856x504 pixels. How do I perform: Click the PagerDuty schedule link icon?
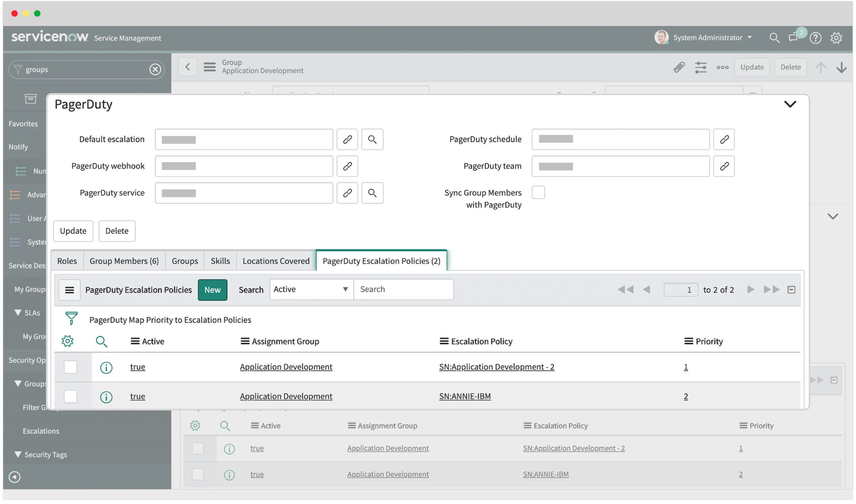(x=724, y=139)
